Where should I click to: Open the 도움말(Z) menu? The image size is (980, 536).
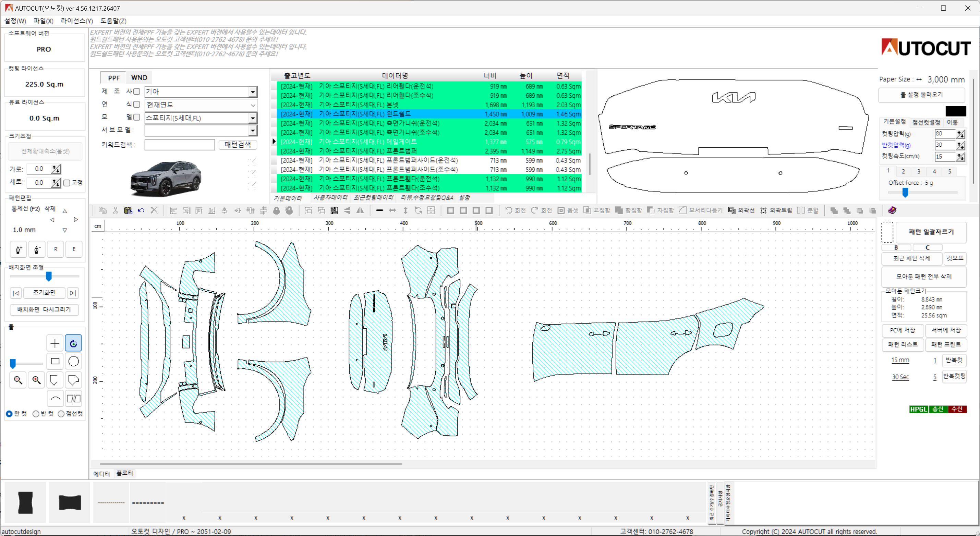[x=113, y=21]
